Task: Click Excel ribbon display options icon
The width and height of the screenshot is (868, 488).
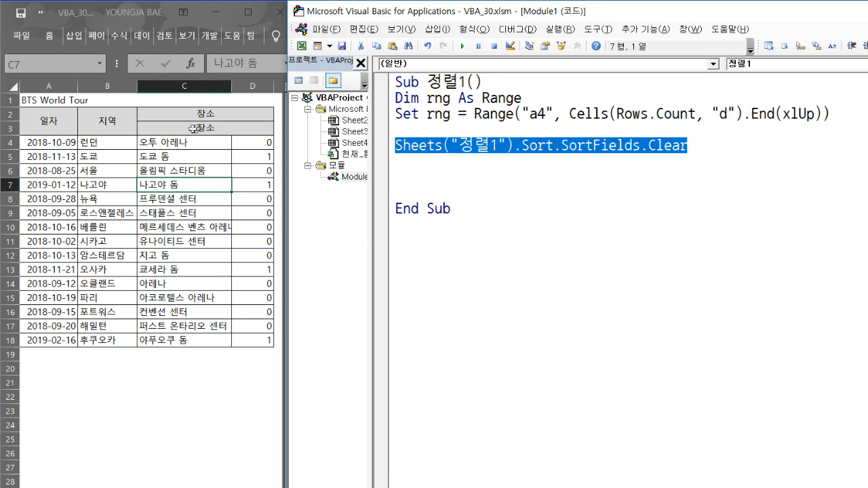Action: click(184, 12)
